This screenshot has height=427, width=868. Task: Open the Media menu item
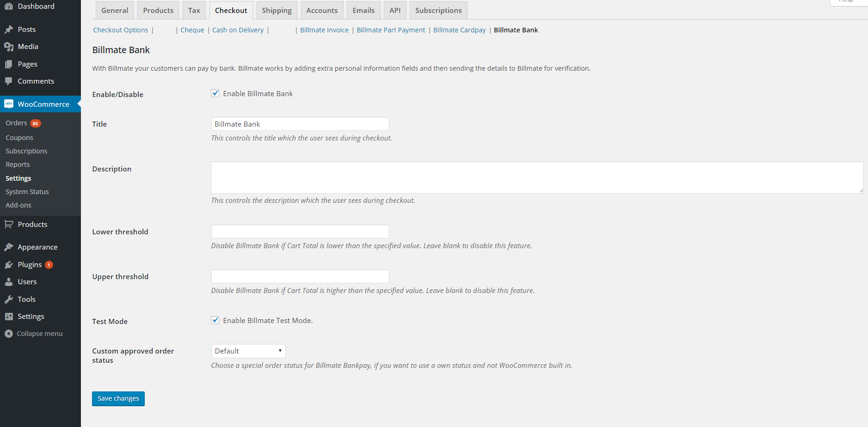coord(28,47)
